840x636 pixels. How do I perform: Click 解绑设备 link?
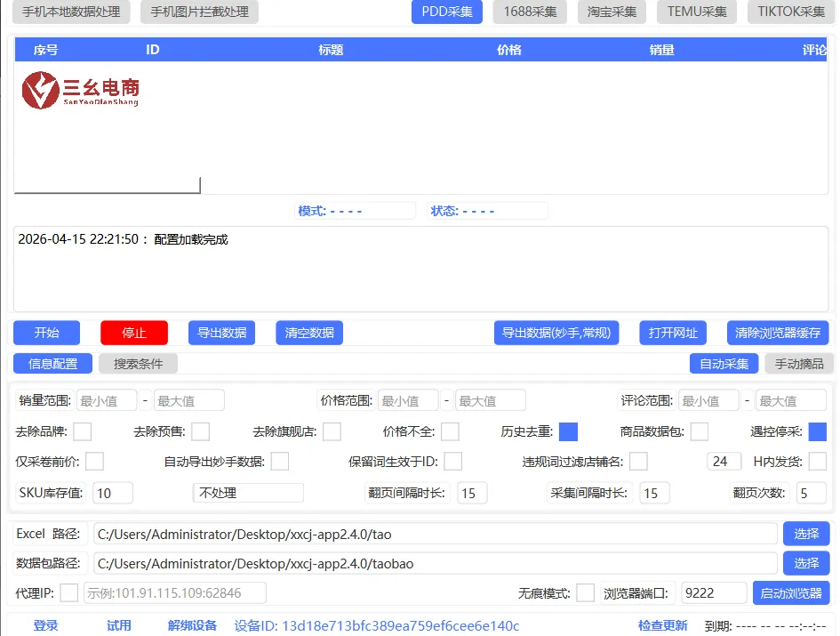point(192,626)
